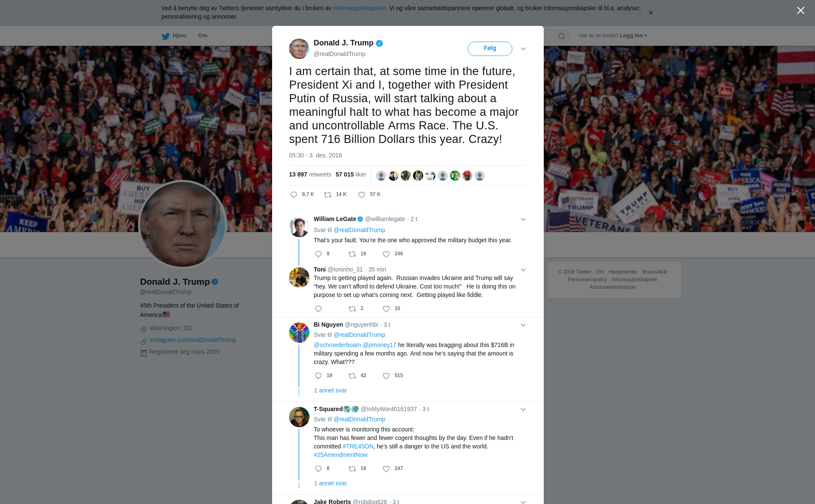Open the chevron menu next to Følg
Image resolution: width=815 pixels, height=504 pixels.
pyautogui.click(x=523, y=49)
